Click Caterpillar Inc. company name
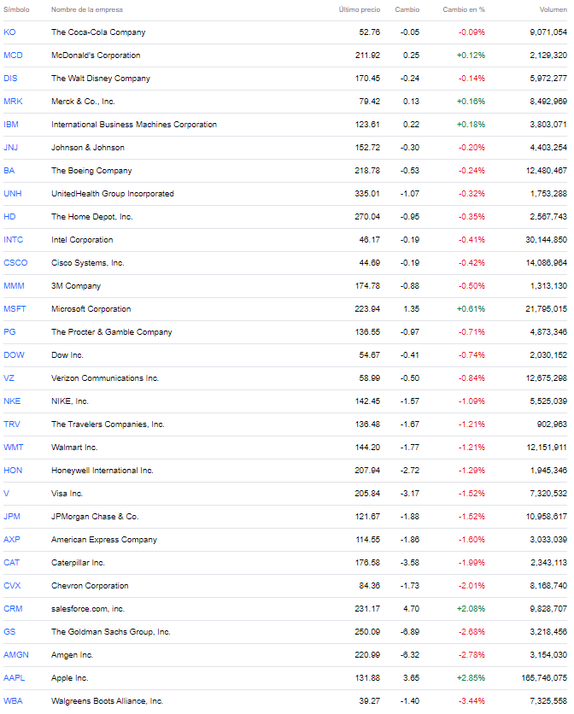Screen dimensions: 574x714 (78, 563)
